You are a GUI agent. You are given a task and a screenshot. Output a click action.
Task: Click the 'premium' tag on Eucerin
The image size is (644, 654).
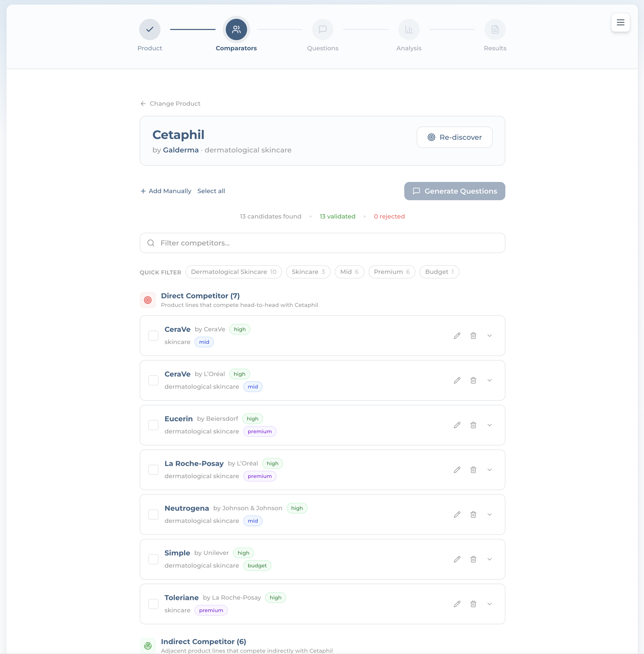click(260, 431)
